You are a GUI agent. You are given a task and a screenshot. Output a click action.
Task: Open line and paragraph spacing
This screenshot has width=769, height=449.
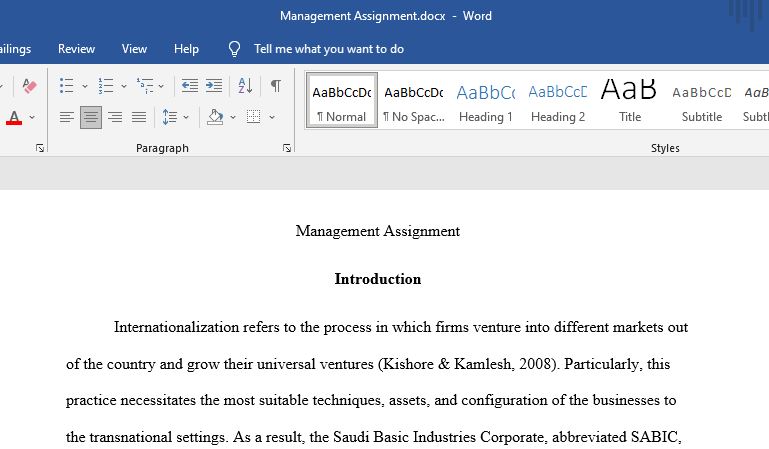click(x=170, y=117)
